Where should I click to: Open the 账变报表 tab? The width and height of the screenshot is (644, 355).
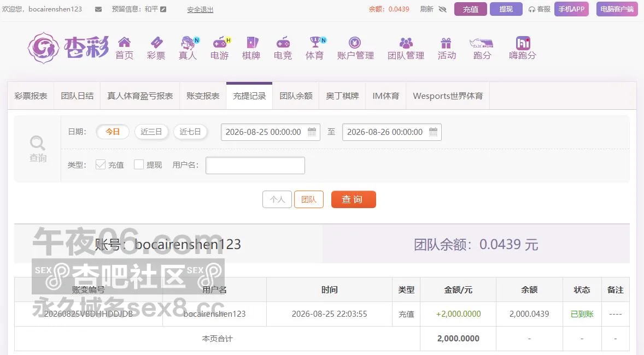coord(203,96)
